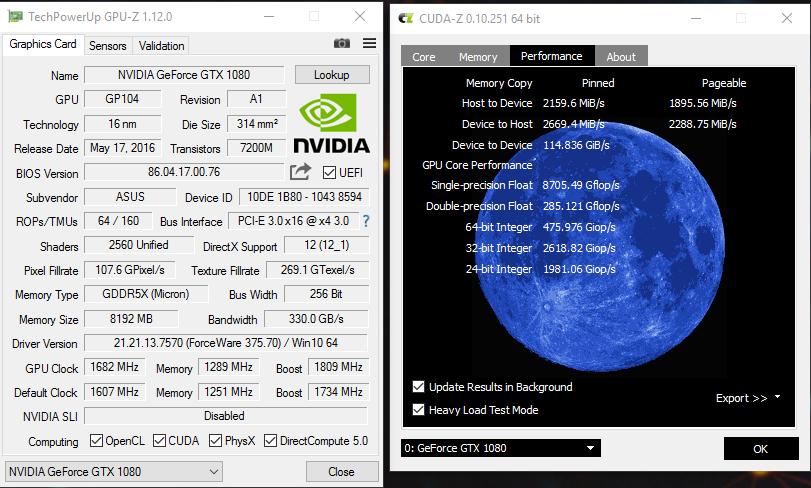Click the Memory Type field GDDR5X (Micron)
This screenshot has width=811, height=488.
click(146, 294)
